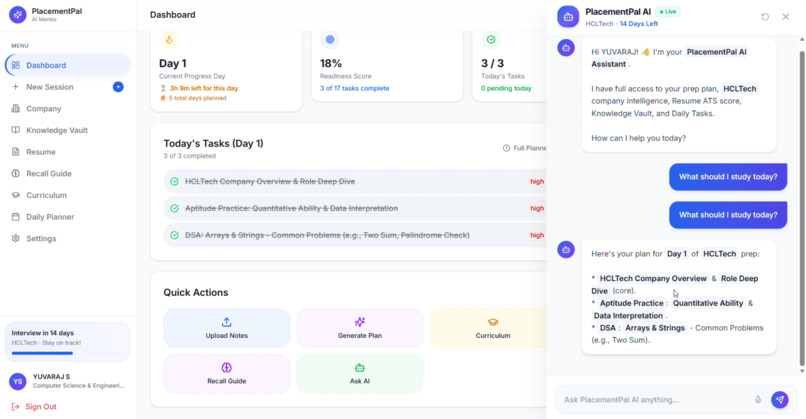Click the PlacementPal logo icon in sidebar

[17, 15]
